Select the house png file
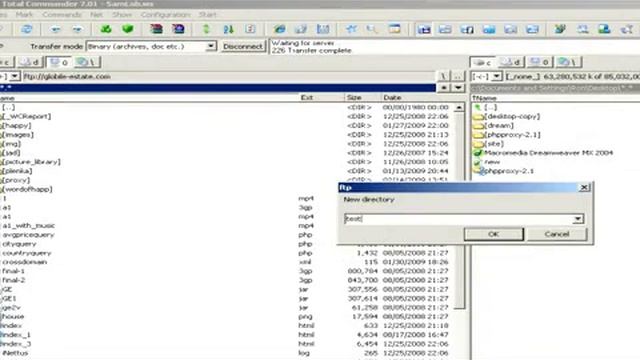The image size is (640, 360). pos(13,317)
